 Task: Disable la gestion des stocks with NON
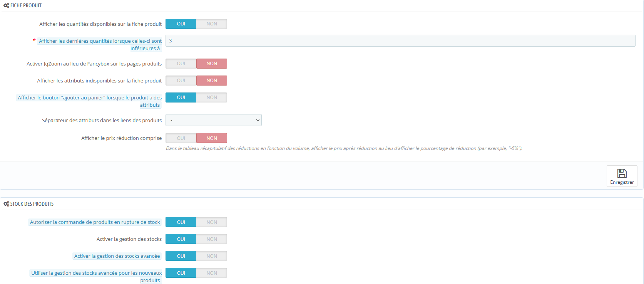point(212,239)
